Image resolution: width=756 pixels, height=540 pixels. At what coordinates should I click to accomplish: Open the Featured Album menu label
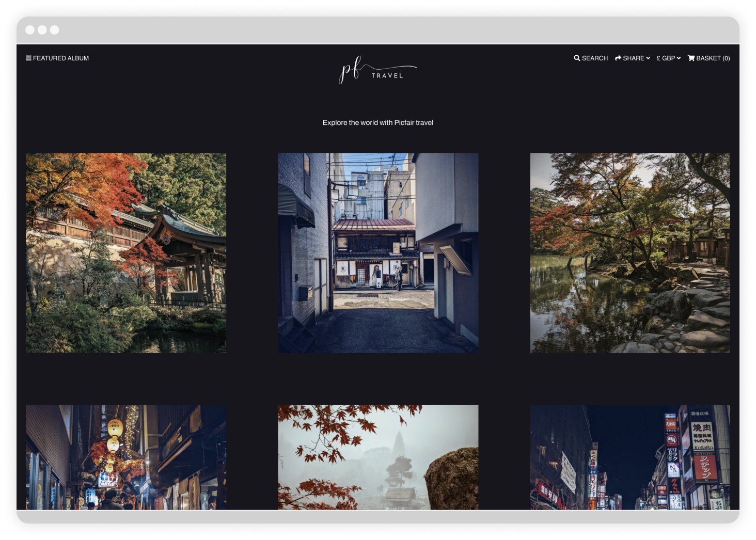coord(61,58)
